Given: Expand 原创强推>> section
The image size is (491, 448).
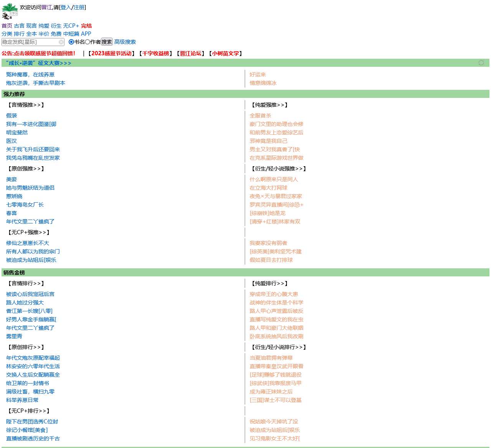Looking at the screenshot, I should pos(26,169).
